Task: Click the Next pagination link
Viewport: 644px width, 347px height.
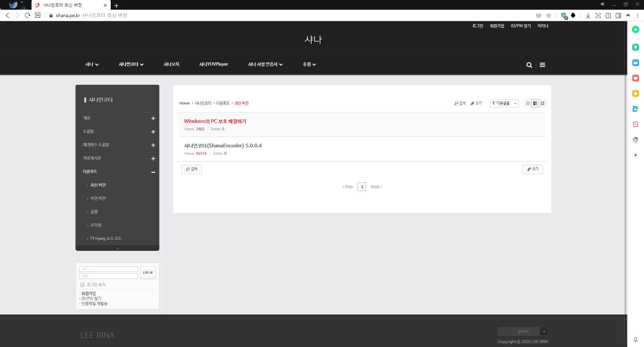Action: coord(376,187)
